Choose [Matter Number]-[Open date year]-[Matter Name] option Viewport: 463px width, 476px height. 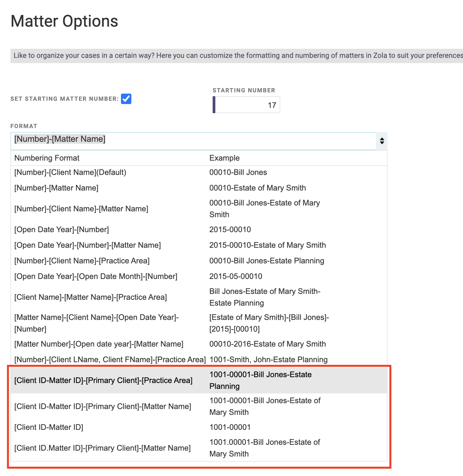[199, 344]
